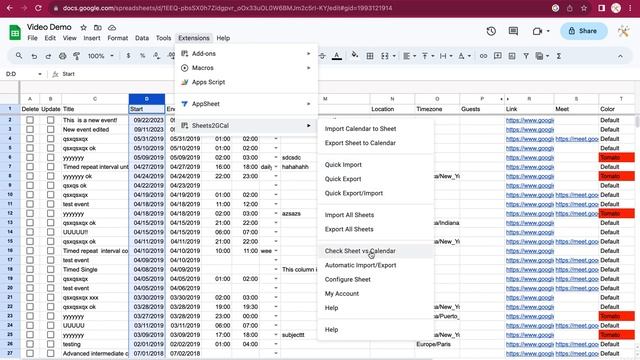Image resolution: width=640 pixels, height=360 pixels.
Task: Open the File menu
Action: [x=32, y=38]
